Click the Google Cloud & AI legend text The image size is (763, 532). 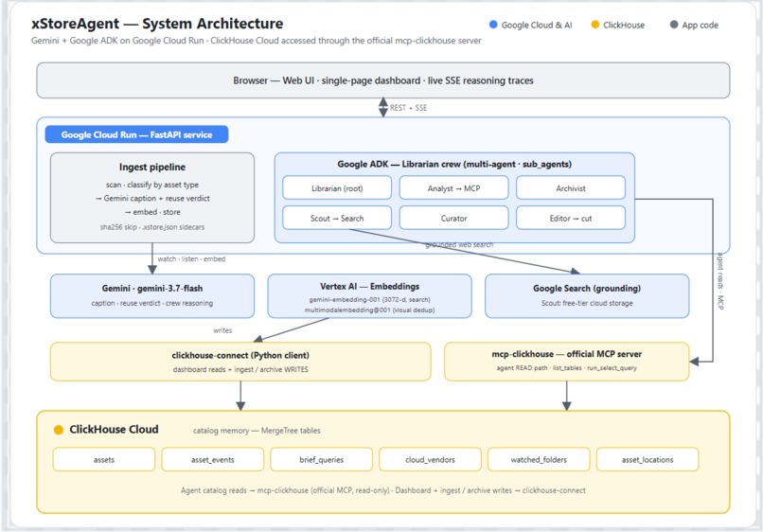537,25
